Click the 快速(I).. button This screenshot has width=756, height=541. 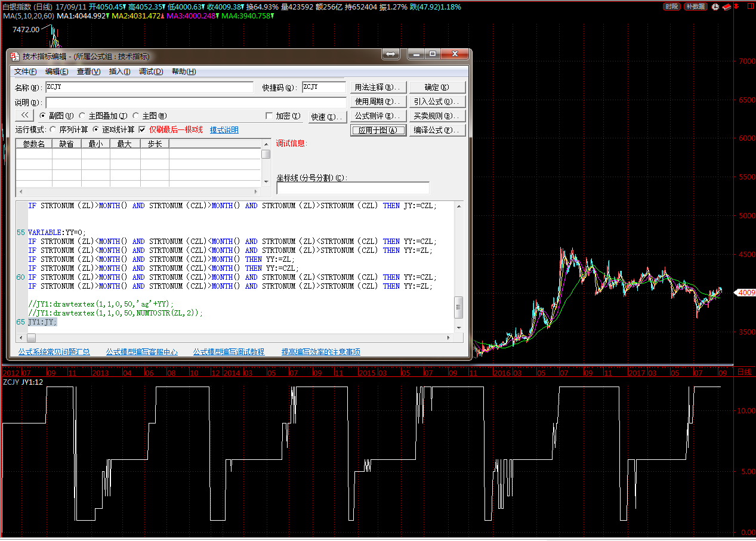tap(328, 117)
